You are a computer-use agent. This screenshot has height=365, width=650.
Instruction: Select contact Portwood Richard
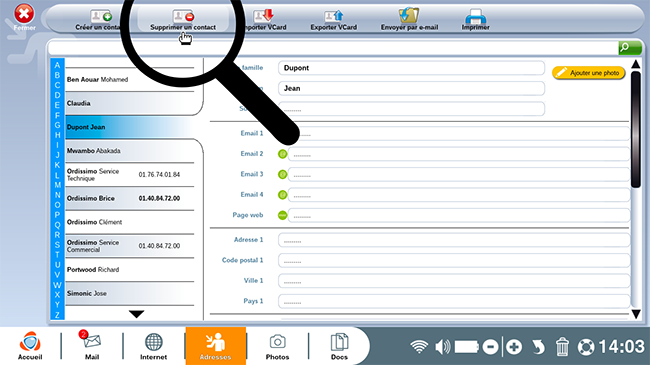130,270
